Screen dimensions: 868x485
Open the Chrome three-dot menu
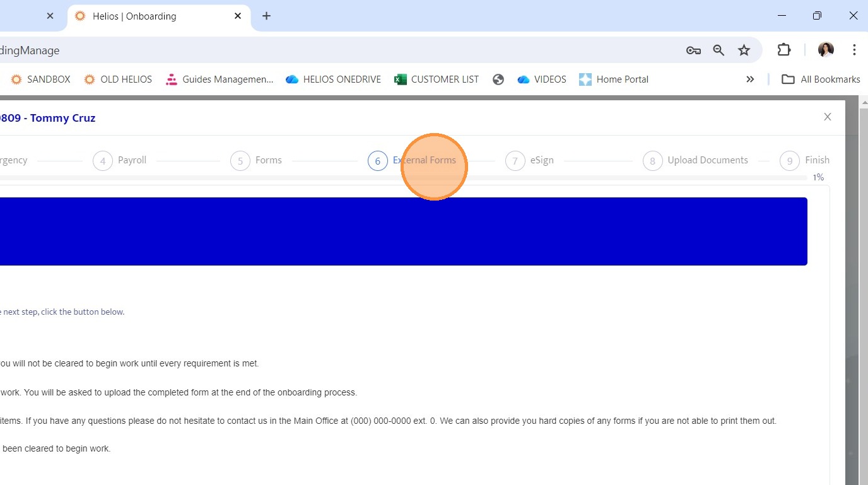pos(854,50)
